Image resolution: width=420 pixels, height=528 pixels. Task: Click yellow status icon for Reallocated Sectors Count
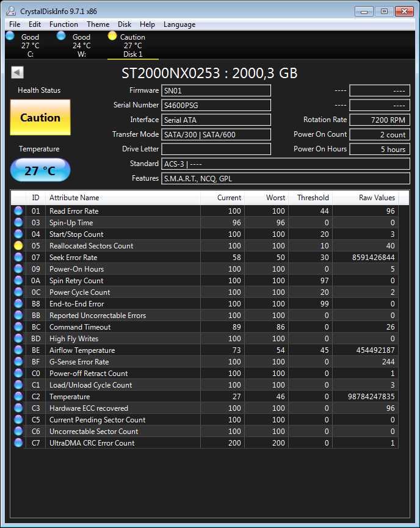[18, 246]
